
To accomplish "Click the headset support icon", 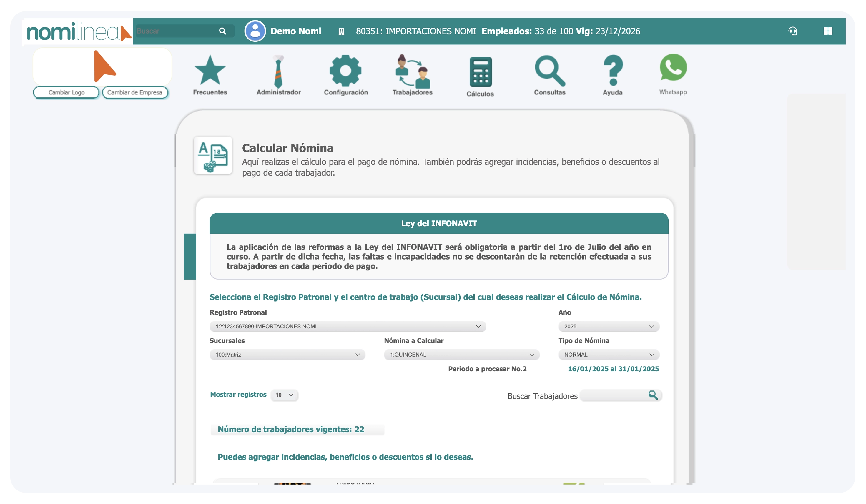I will 793,31.
